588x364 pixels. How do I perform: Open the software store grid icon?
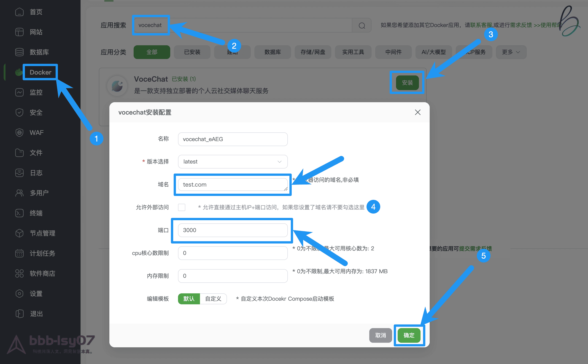[19, 273]
